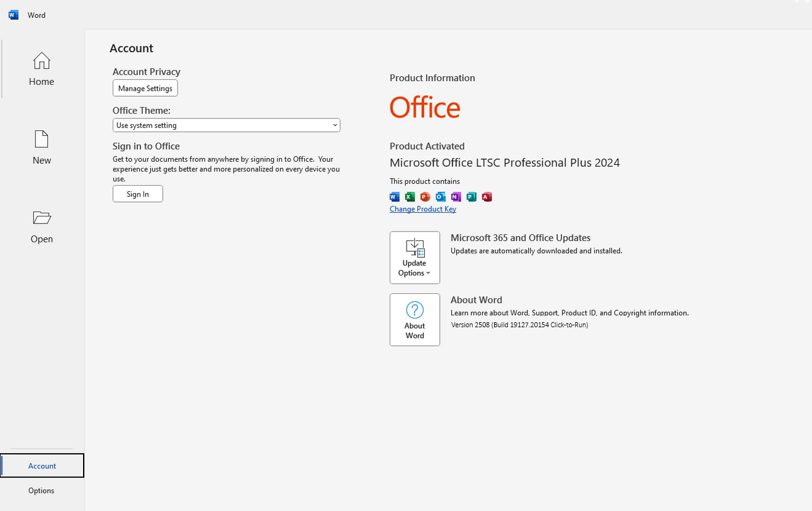812x511 pixels.
Task: Click the Outlook app icon
Action: click(x=441, y=197)
